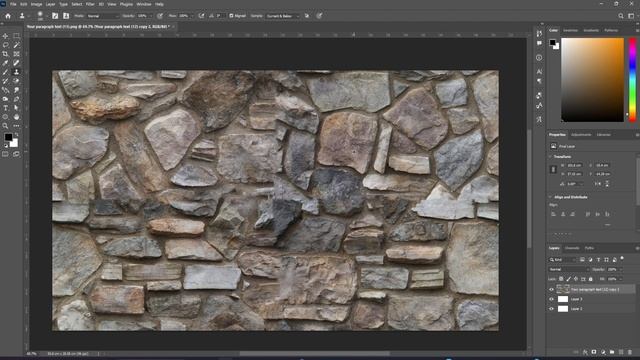Swap foreground and background colors arrow
Image resolution: width=640 pixels, height=360 pixels.
pos(17,134)
